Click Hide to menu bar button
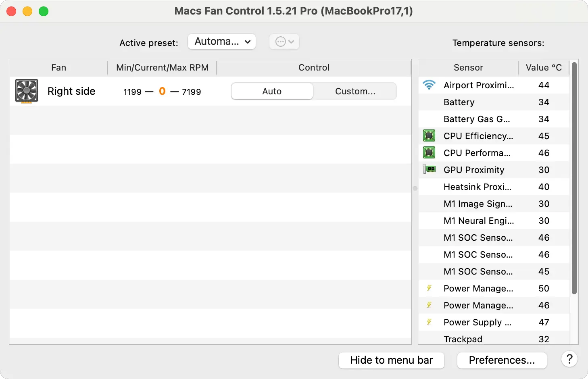The image size is (588, 379). coord(391,360)
